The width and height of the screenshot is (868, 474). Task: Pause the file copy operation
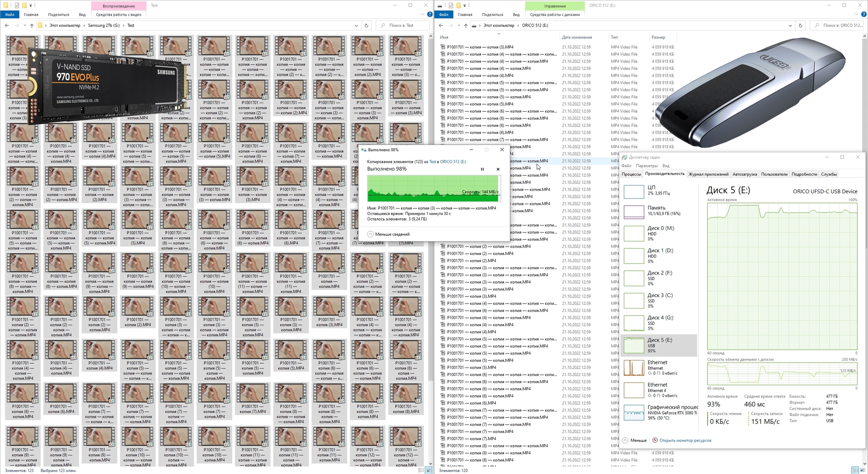[x=482, y=169]
